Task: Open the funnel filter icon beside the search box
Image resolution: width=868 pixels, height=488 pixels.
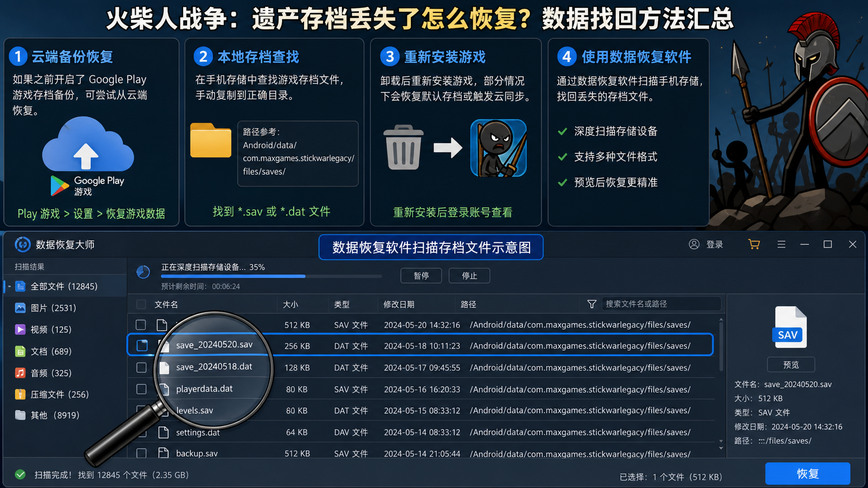Action: point(592,304)
